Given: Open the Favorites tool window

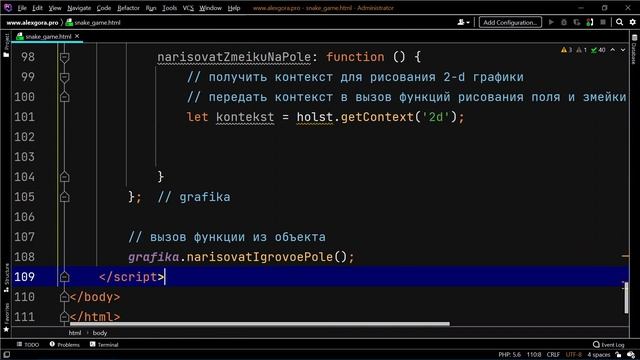Looking at the screenshot, I should 6,317.
